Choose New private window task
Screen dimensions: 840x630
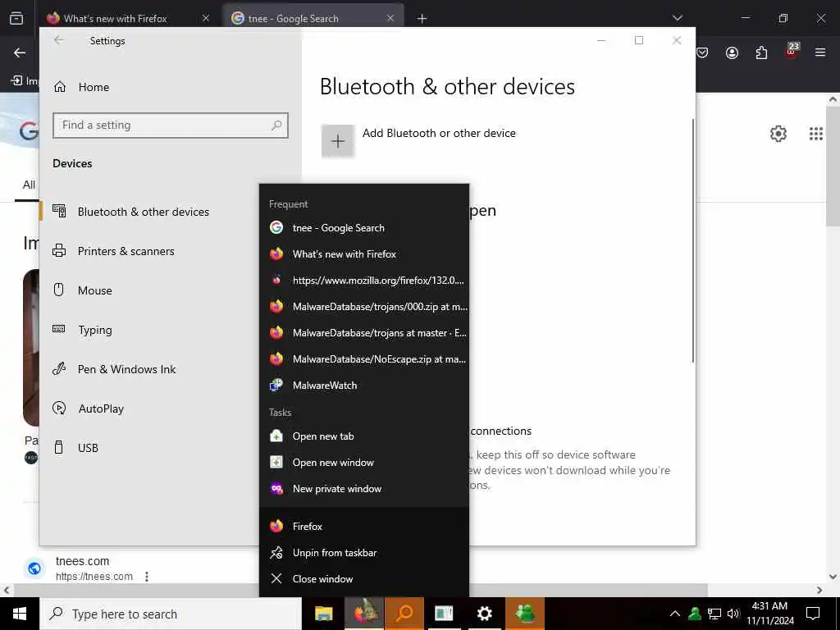click(x=364, y=489)
